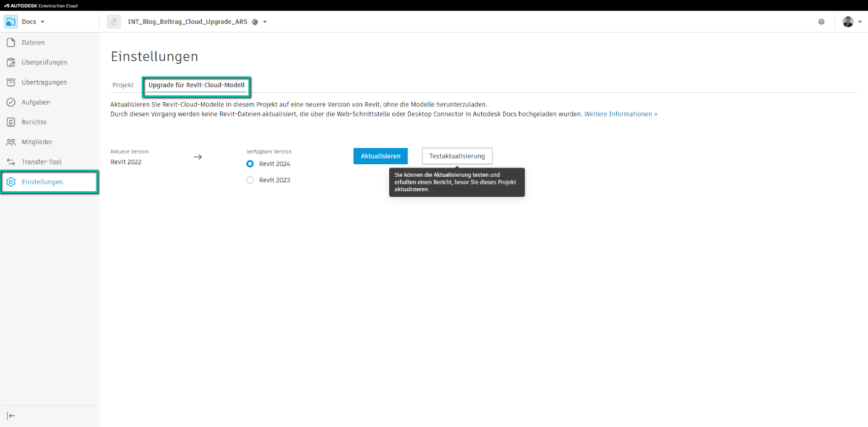Click the Docs product icon
868x427 pixels.
click(10, 21)
